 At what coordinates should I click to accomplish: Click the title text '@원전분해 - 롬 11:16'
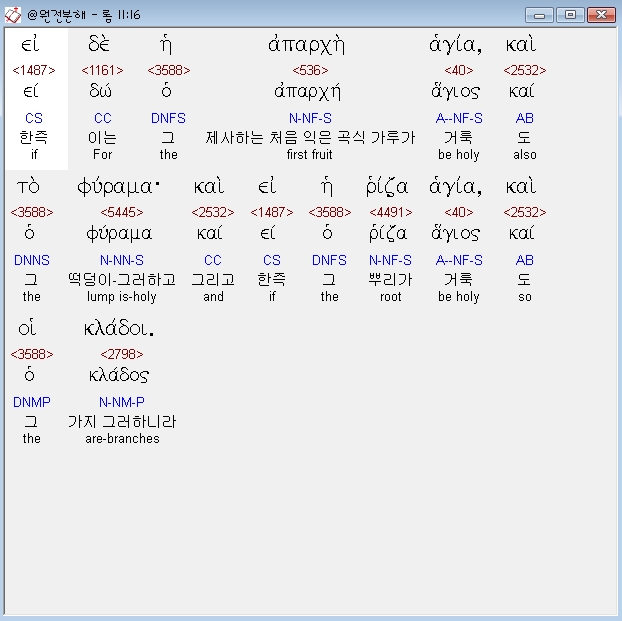84,15
